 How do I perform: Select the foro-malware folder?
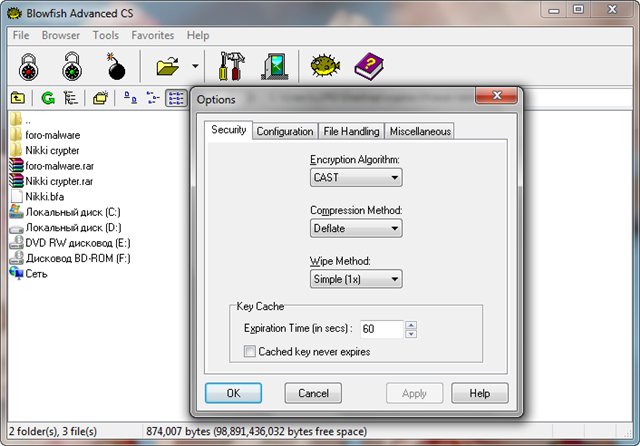click(45, 135)
